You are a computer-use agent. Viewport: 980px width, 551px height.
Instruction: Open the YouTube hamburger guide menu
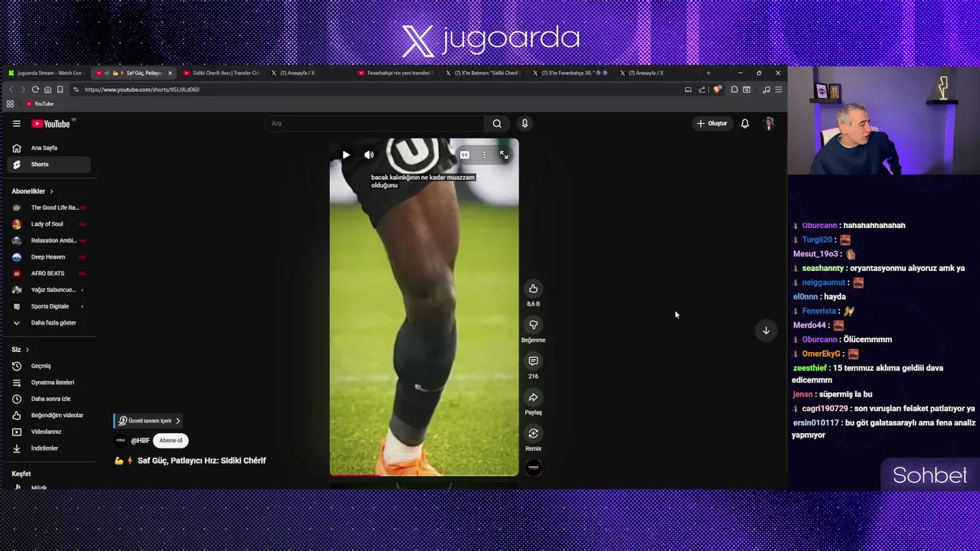(x=16, y=123)
